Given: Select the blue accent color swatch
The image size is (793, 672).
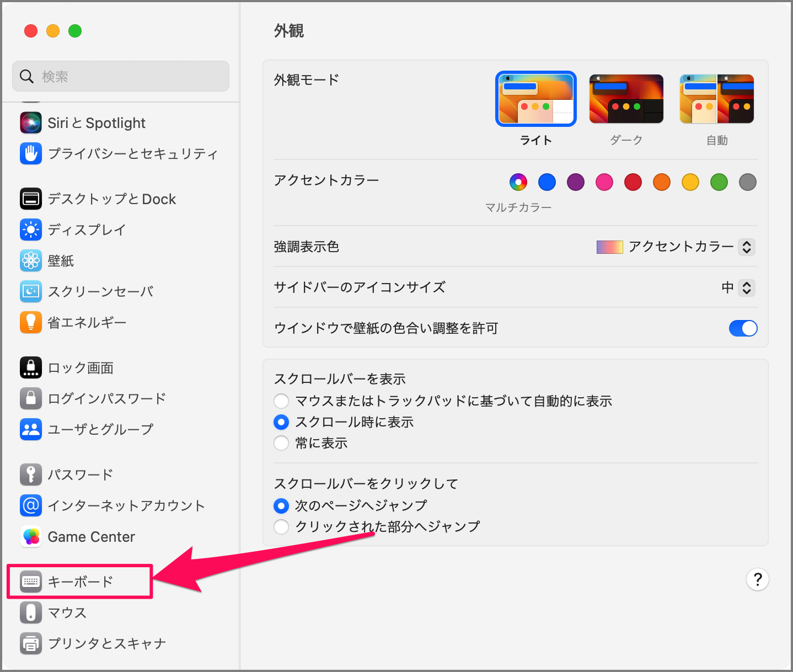Looking at the screenshot, I should (546, 182).
